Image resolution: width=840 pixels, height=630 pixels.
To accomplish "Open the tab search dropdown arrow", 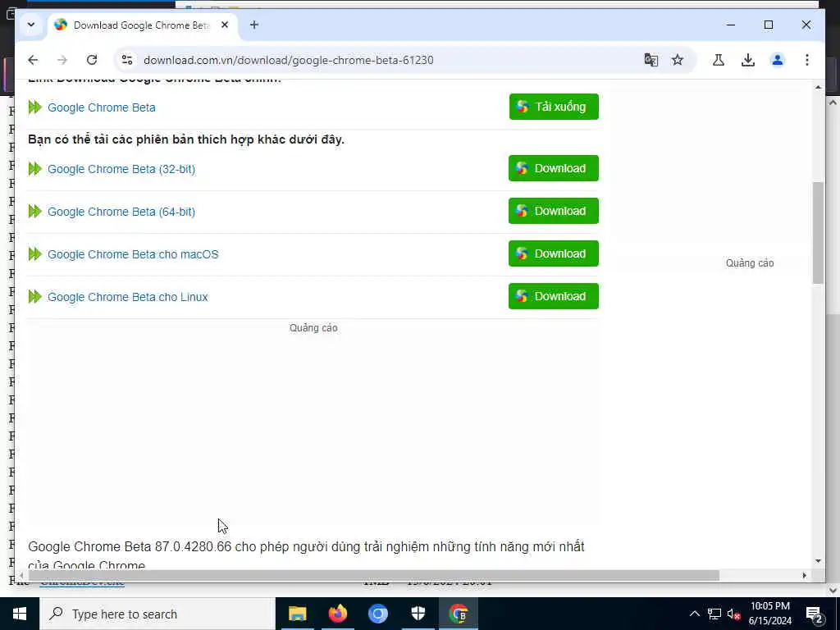I will coord(31,25).
